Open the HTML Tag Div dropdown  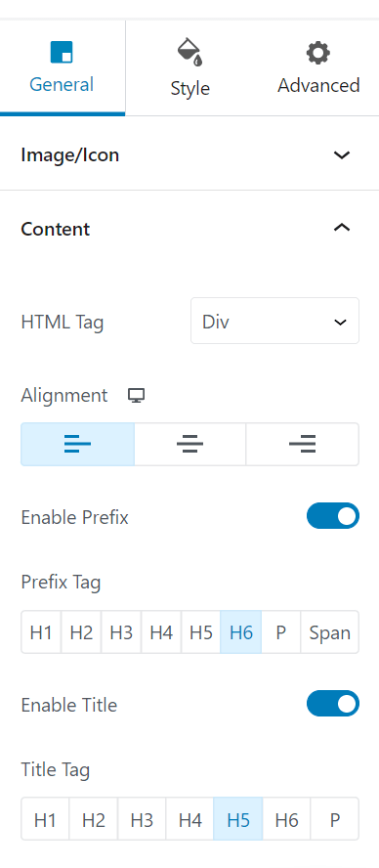pos(275,321)
